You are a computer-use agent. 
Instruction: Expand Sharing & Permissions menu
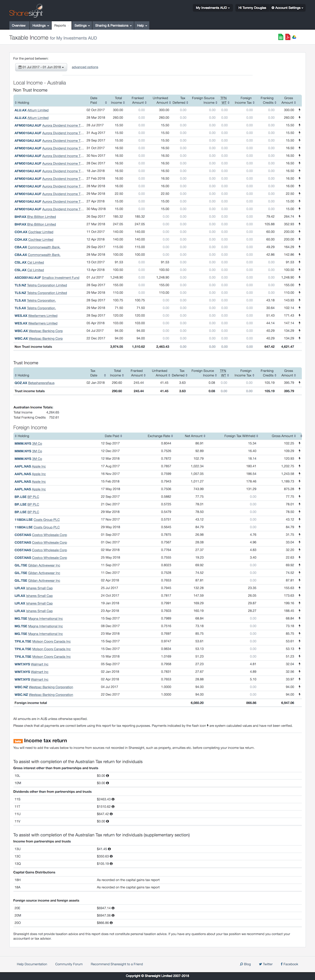click(x=113, y=26)
